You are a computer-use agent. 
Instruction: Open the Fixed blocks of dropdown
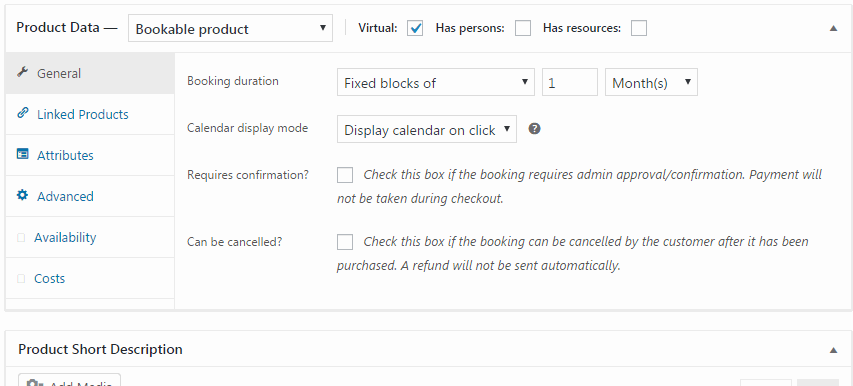(436, 82)
